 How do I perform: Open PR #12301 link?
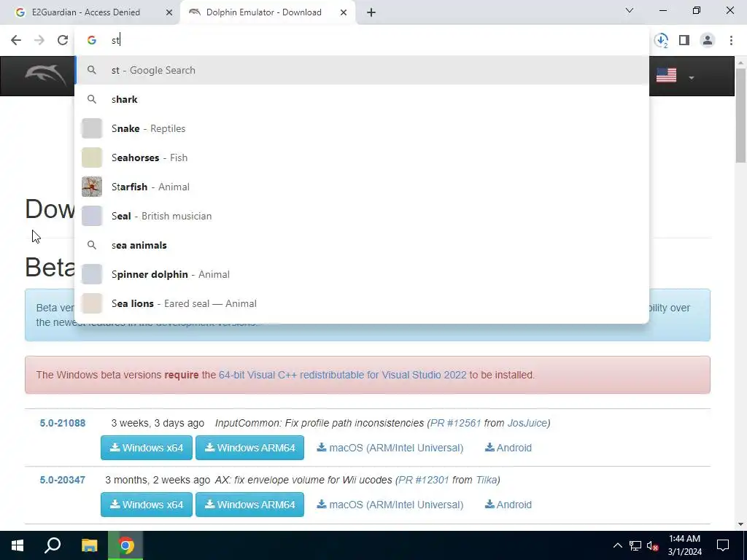point(424,480)
